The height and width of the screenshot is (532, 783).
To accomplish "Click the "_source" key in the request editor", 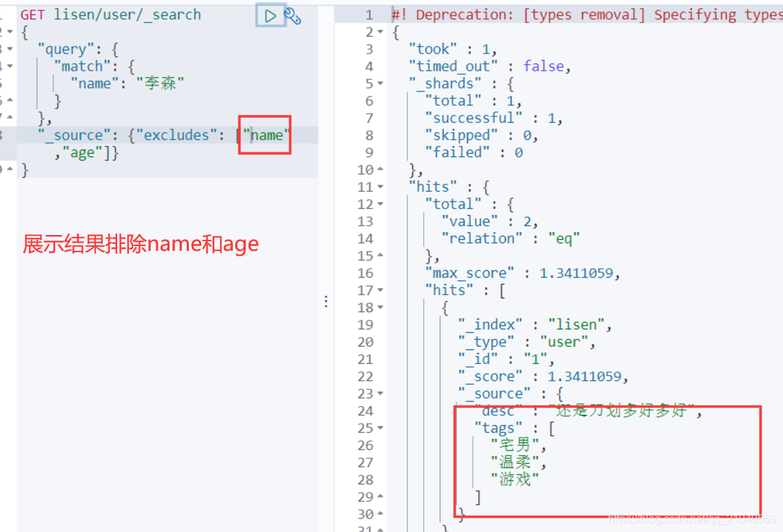I will point(74,135).
